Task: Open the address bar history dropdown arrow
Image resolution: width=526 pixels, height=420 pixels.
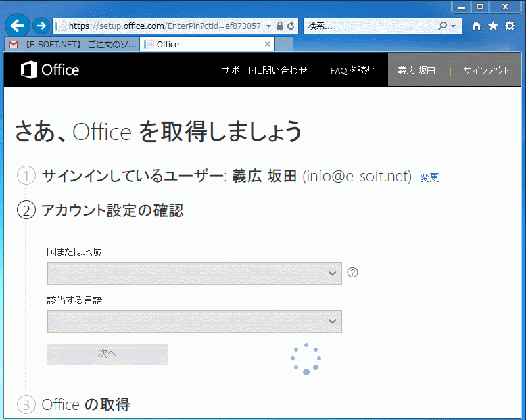Action: 268,26
